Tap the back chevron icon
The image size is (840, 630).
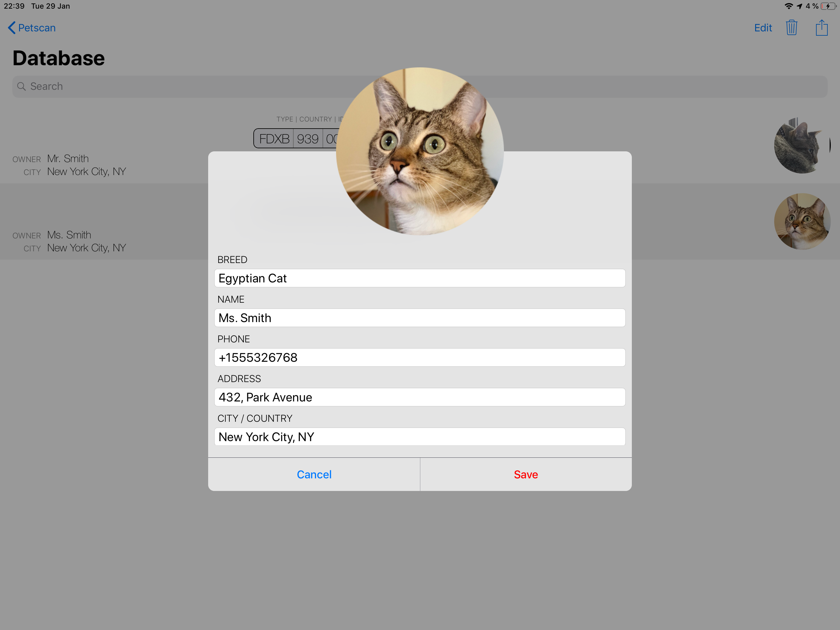click(12, 28)
